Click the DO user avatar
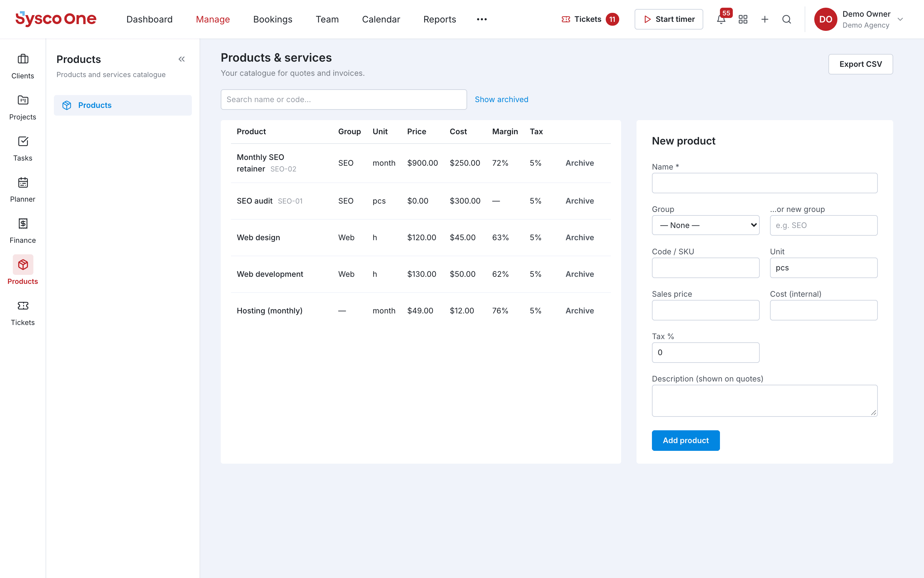The height and width of the screenshot is (578, 924). (x=826, y=19)
